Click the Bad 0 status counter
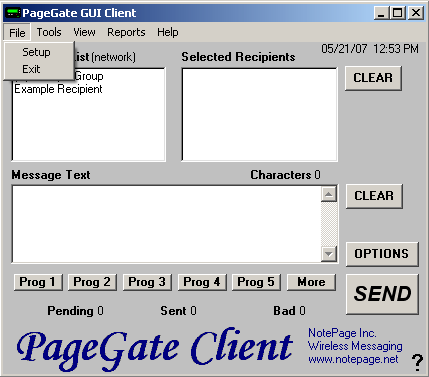The image size is (429, 377). 289,311
